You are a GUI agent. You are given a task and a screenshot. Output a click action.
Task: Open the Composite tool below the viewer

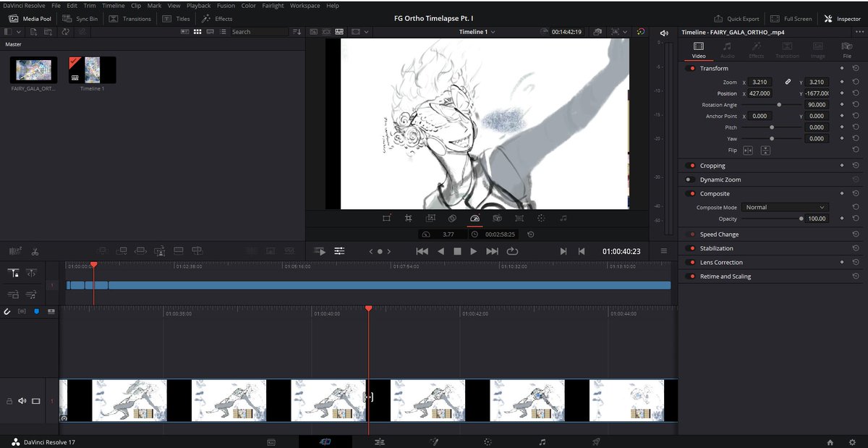click(x=452, y=218)
